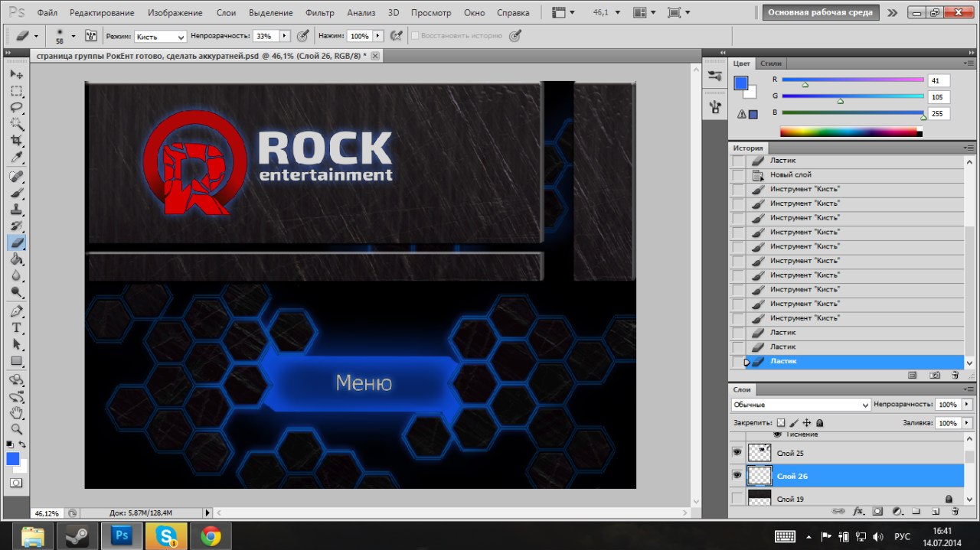Select the Horizontal Type tool

16,327
